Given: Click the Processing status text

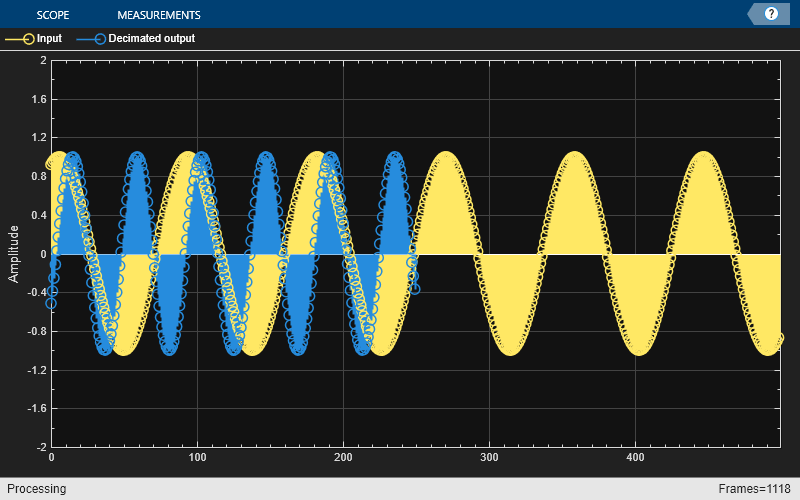Looking at the screenshot, I should [x=36, y=489].
